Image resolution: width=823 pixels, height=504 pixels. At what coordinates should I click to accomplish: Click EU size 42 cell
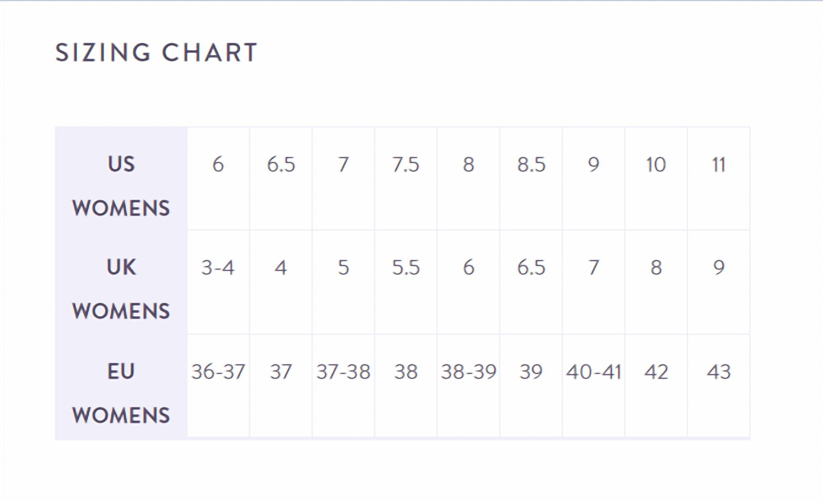656,372
